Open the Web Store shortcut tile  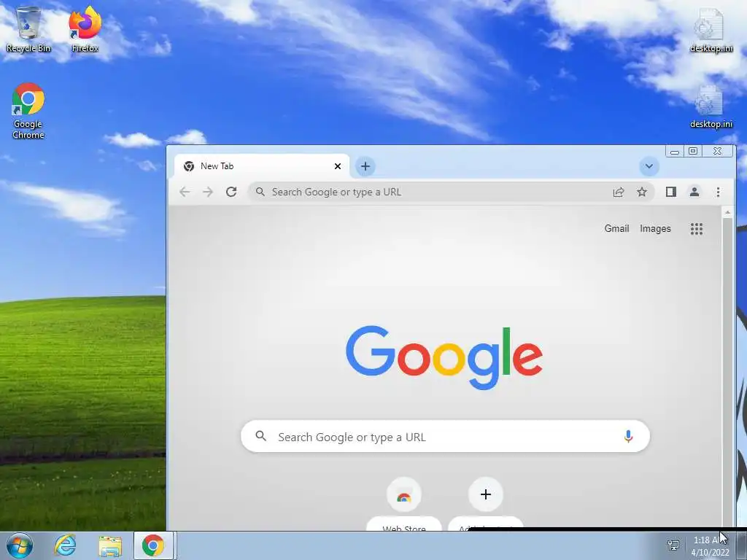tap(404, 505)
